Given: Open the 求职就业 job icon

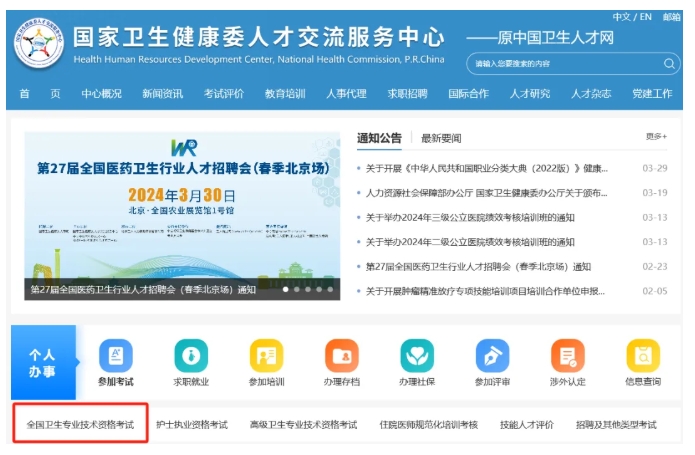Looking at the screenshot, I should pos(191,357).
